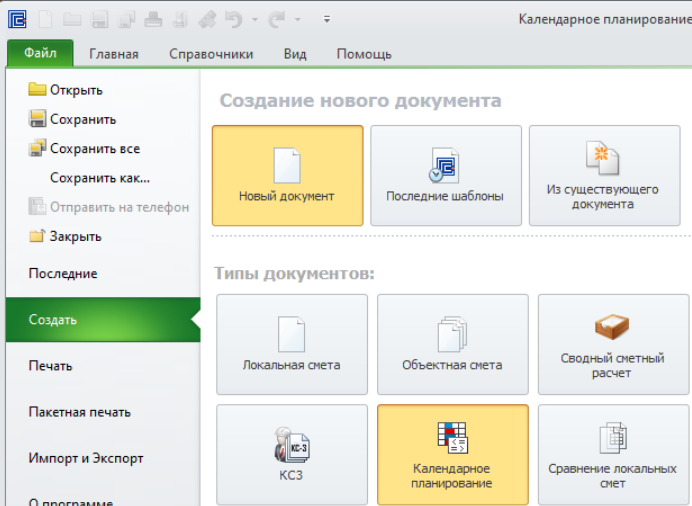This screenshot has width=692, height=506.
Task: Click the starred pages icon on Из существующего документа
Action: [x=602, y=158]
